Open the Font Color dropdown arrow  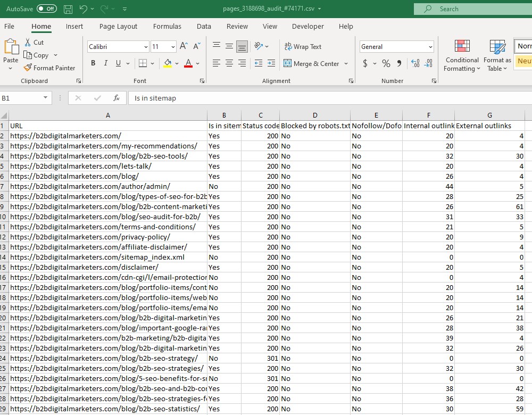[x=198, y=63]
